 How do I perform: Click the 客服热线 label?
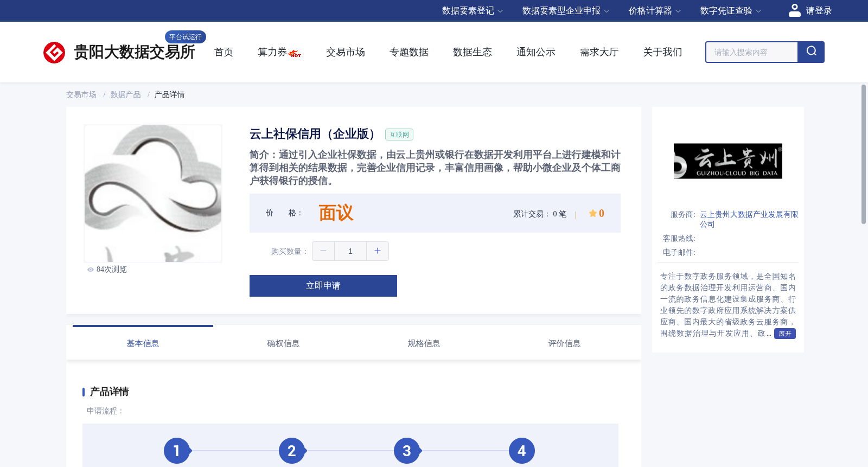tap(679, 239)
